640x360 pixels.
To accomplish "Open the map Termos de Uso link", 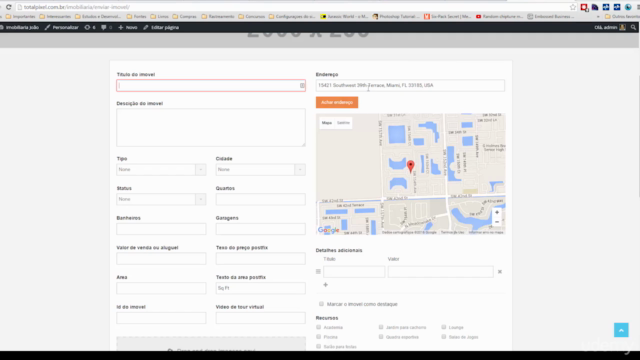I will [452, 232].
